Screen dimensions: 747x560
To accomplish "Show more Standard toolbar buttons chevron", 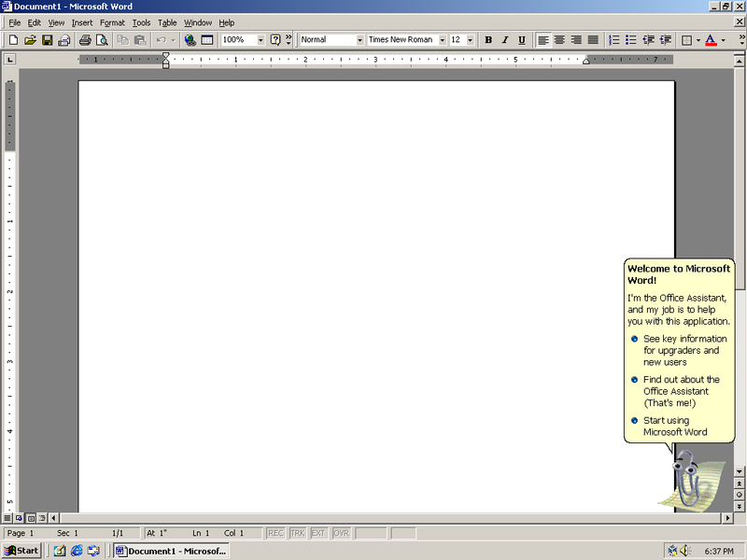I will (x=289, y=40).
